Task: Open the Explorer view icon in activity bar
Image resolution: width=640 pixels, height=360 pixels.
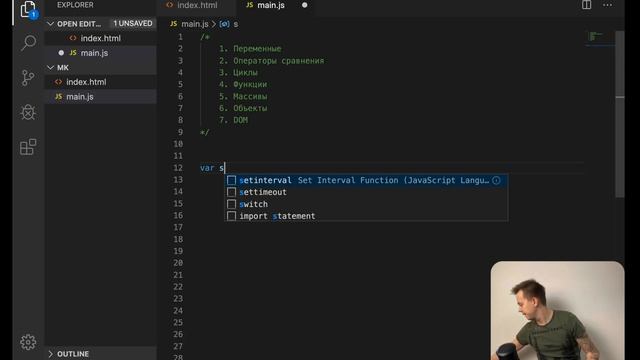Action: (x=28, y=9)
